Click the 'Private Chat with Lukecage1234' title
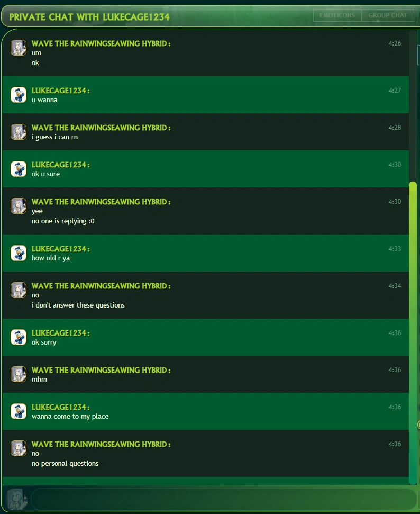This screenshot has height=514, width=420. pyautogui.click(x=89, y=17)
